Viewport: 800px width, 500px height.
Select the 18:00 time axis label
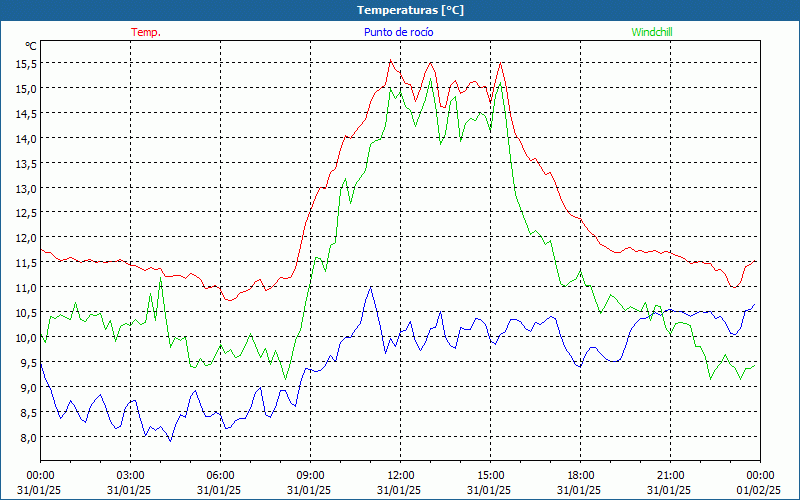click(x=581, y=475)
